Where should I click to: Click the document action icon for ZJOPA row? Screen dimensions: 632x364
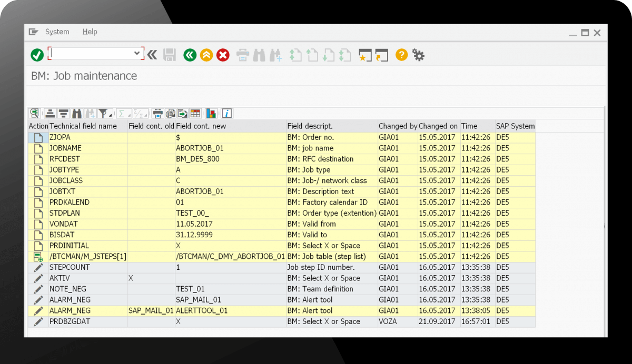38,137
